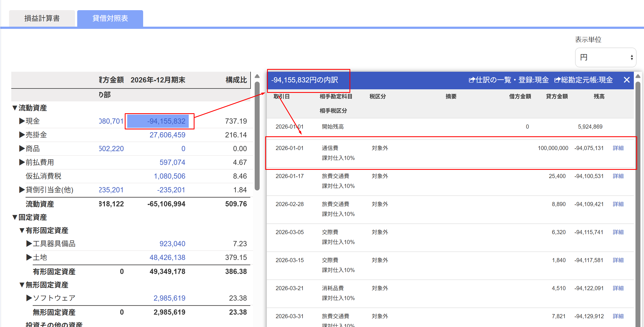Open 詳細 for the 2026-03-31 entry
Screen dimensions: 644x327
[x=618, y=316]
